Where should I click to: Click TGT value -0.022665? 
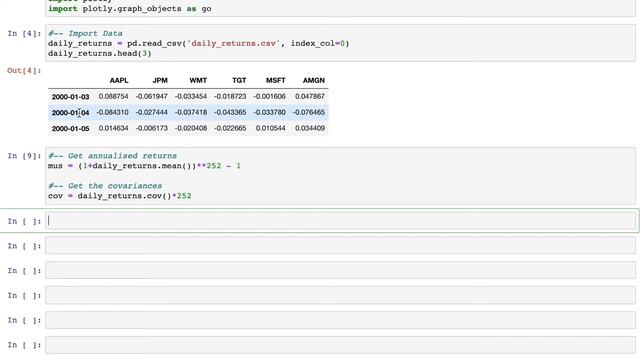point(230,128)
